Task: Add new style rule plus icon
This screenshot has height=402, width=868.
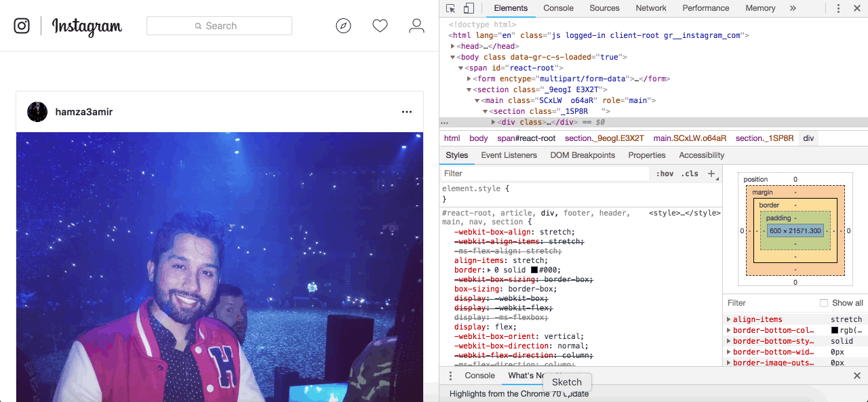Action: click(711, 174)
